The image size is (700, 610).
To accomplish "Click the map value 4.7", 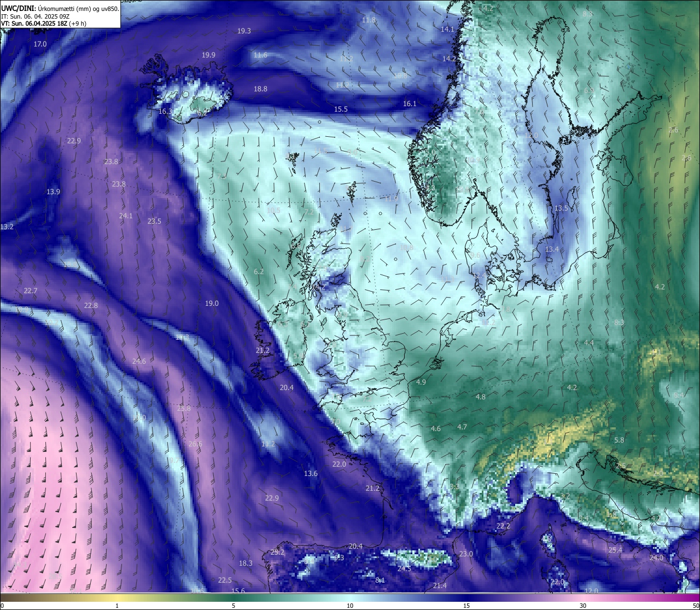I will click(x=462, y=427).
